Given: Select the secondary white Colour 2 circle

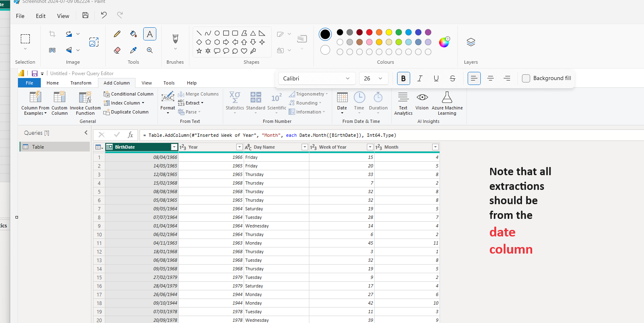Looking at the screenshot, I should pyautogui.click(x=325, y=50).
